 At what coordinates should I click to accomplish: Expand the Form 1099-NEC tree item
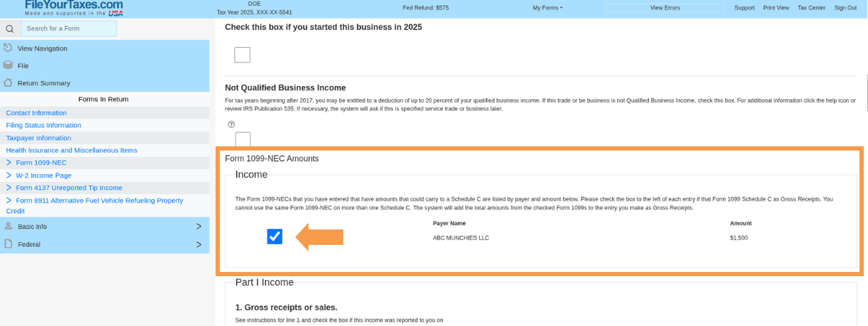pyautogui.click(x=9, y=162)
